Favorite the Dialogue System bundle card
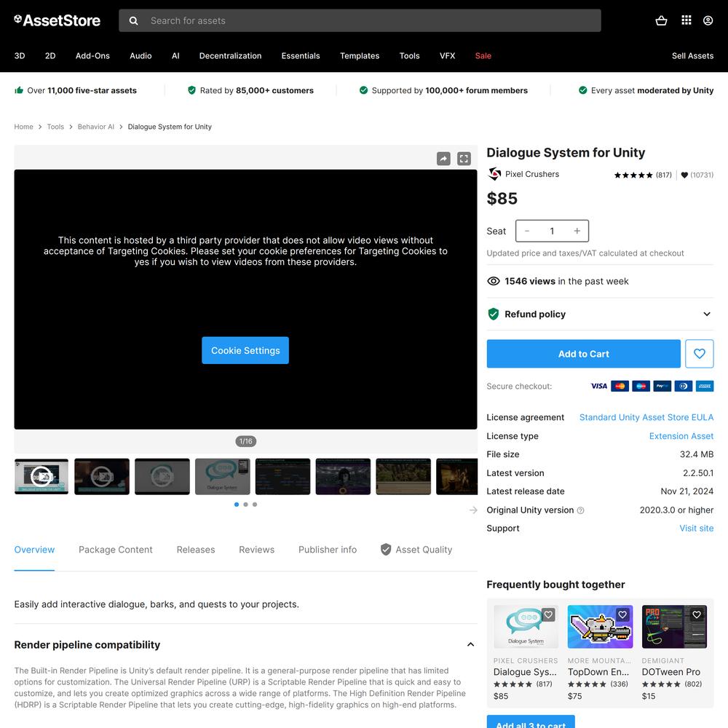This screenshot has height=728, width=728. coord(548,614)
